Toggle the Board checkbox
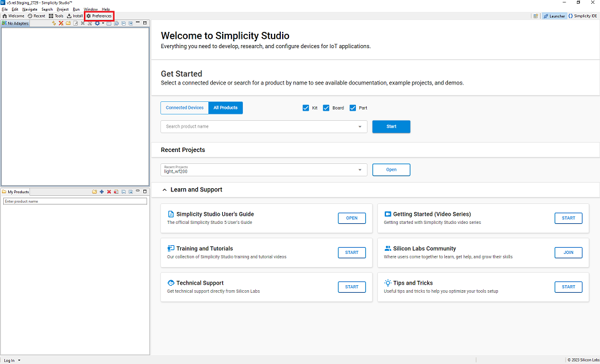The image size is (600, 364). (326, 108)
